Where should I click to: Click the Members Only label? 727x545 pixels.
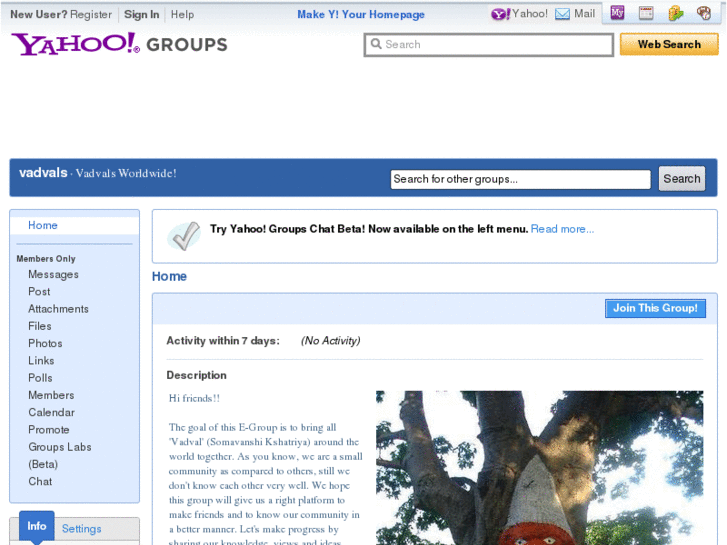pos(46,259)
